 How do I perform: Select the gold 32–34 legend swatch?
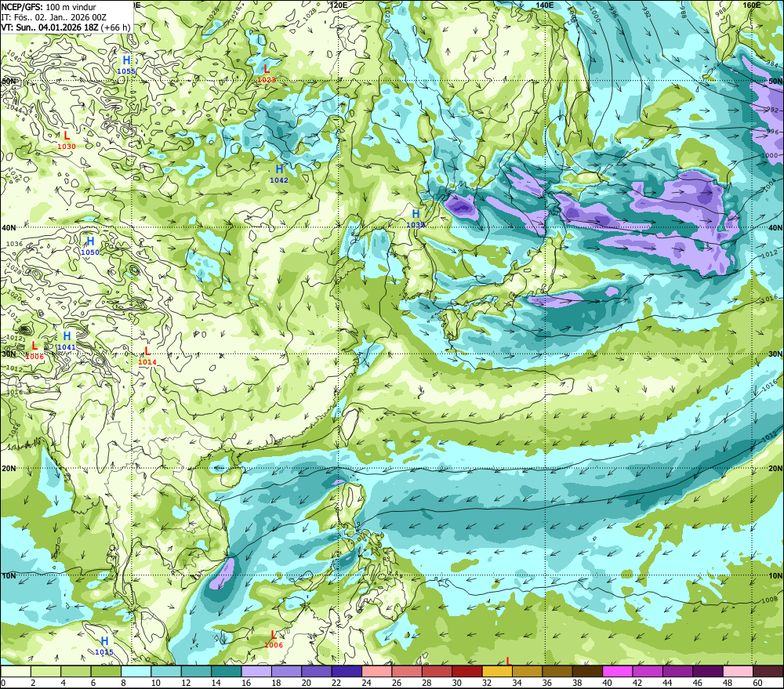(x=497, y=672)
